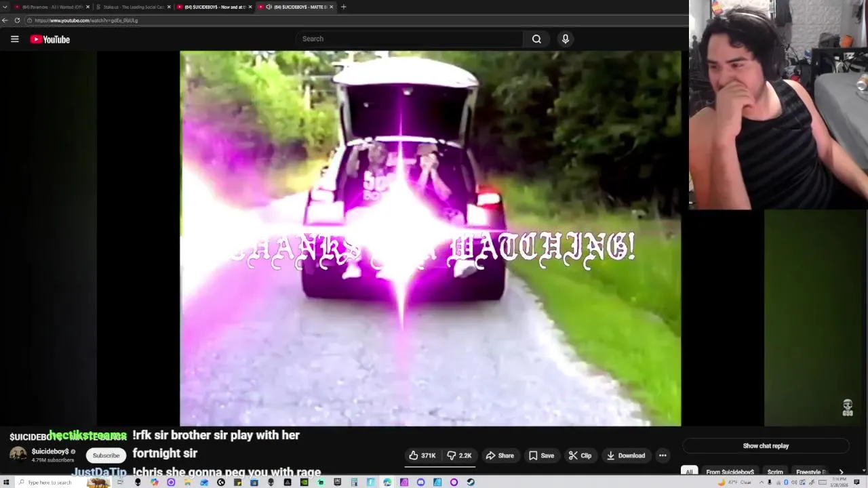Mute the playing MATTE tab speaker icon
This screenshot has width=868, height=488.
click(269, 7)
